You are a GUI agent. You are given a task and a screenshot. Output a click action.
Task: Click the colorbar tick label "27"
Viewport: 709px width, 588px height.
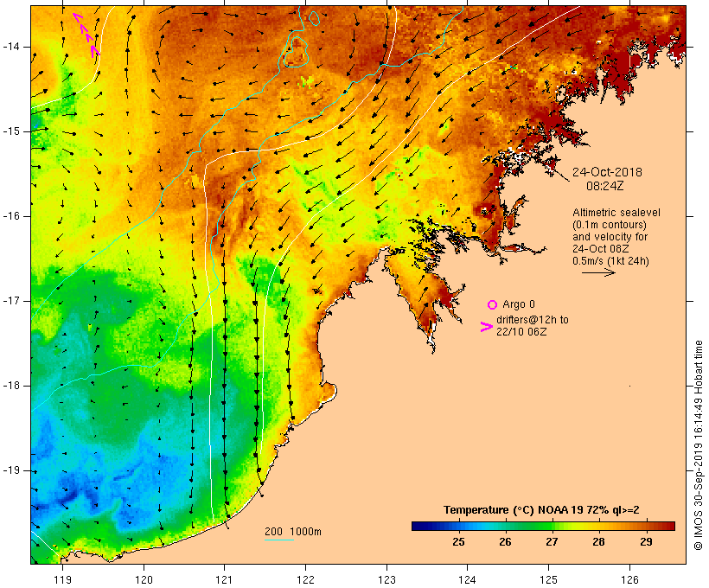click(x=552, y=541)
